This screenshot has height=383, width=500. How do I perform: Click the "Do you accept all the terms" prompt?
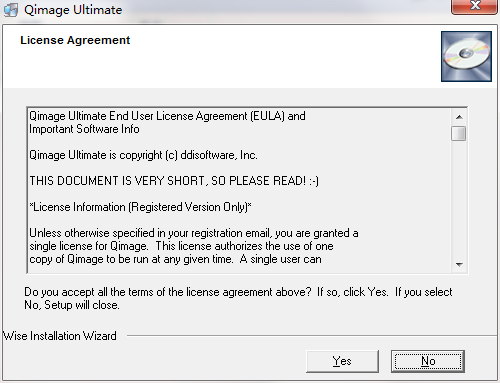point(238,298)
